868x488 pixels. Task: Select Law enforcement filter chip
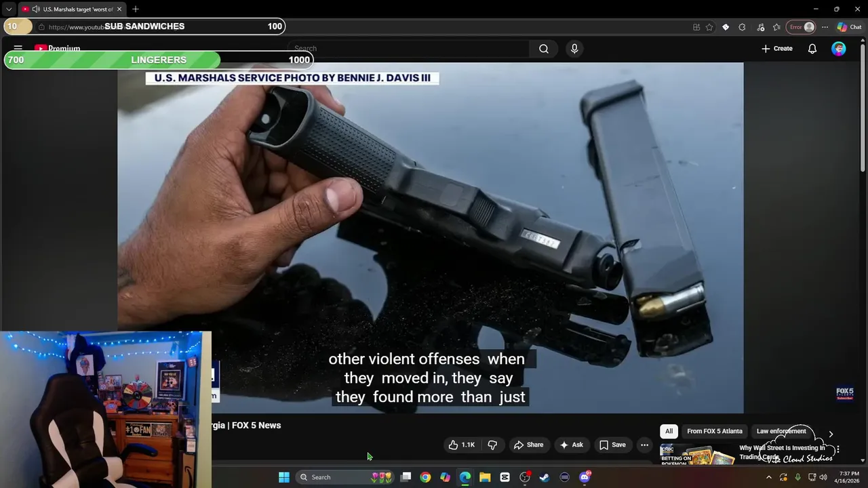pyautogui.click(x=781, y=431)
